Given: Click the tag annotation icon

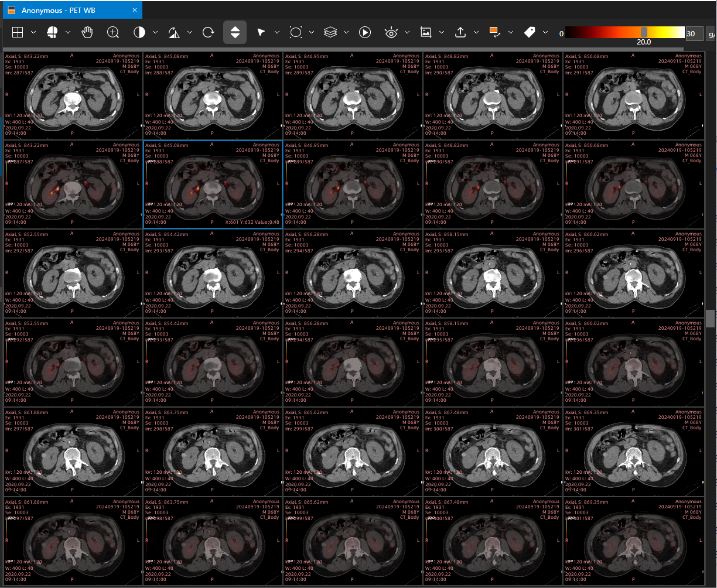Looking at the screenshot, I should click(530, 32).
